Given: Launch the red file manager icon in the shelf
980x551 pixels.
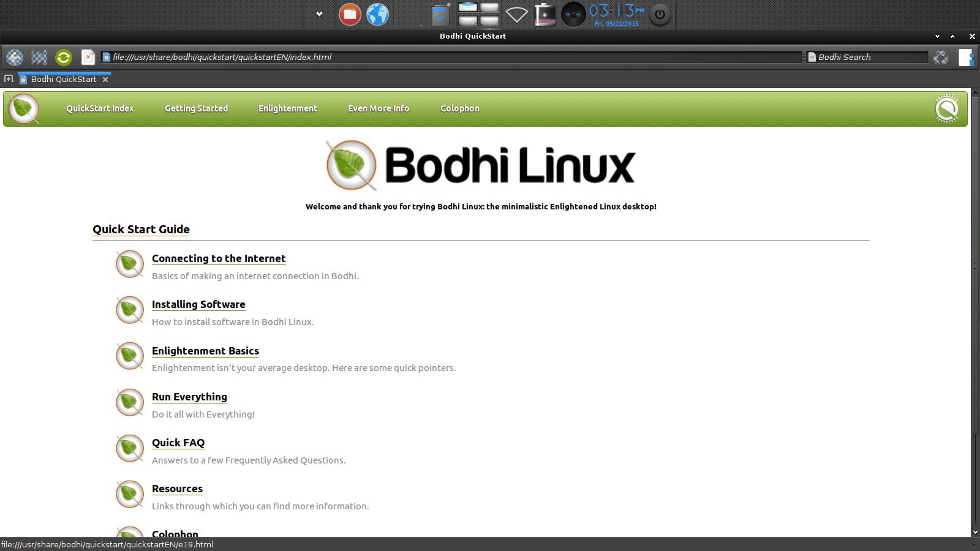Looking at the screenshot, I should coord(350,14).
